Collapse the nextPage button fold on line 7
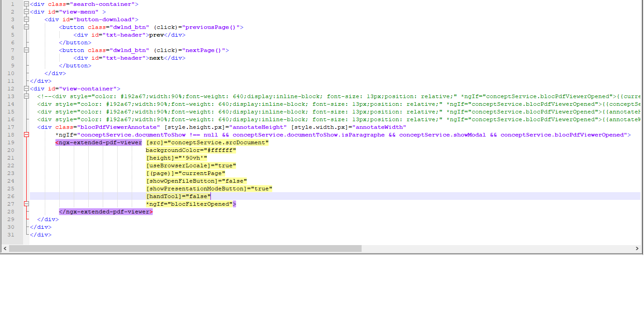Viewport: 644px width, 312px height. coord(26,50)
